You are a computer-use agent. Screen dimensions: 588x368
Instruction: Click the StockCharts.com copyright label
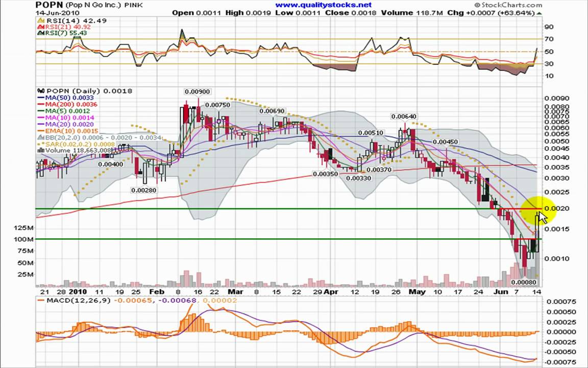[508, 5]
